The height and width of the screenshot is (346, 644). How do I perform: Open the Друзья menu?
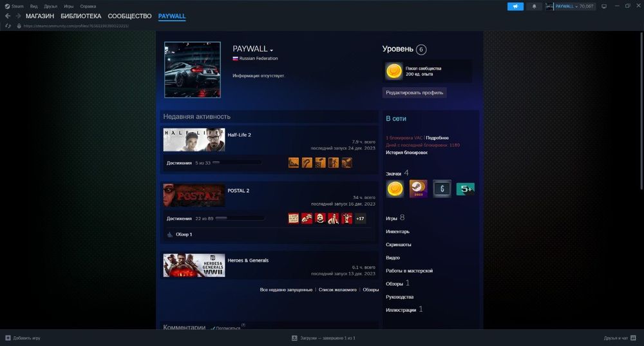[50, 6]
